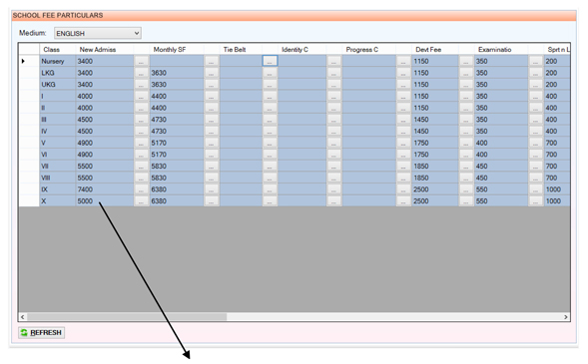Click the green refresh icon
588x364 pixels.
coord(24,332)
